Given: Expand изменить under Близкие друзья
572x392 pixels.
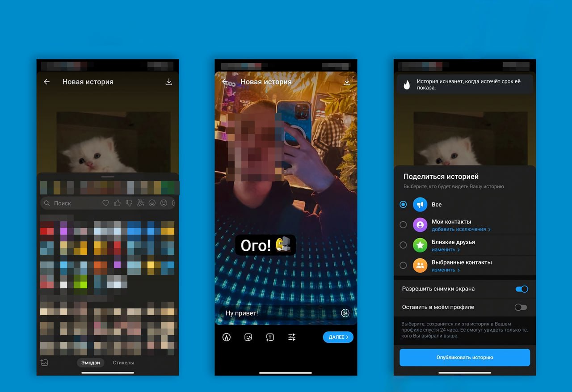Looking at the screenshot, I should point(446,249).
